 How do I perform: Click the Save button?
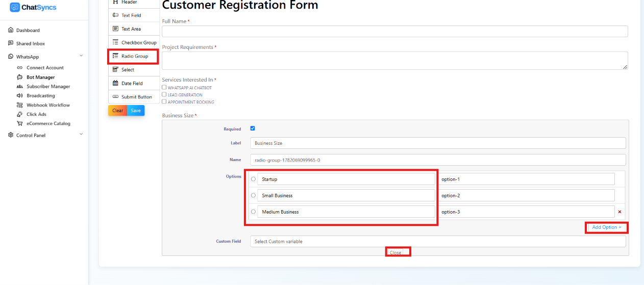pos(135,111)
